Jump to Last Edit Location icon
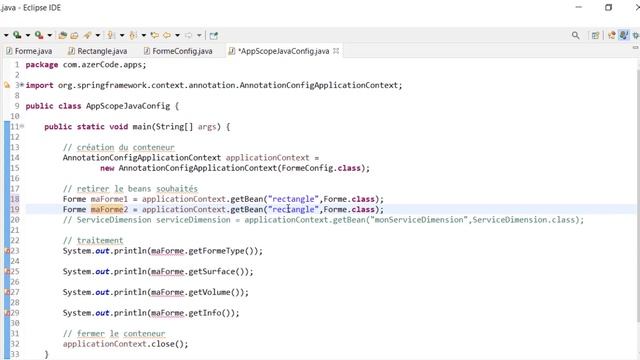 coord(154,36)
